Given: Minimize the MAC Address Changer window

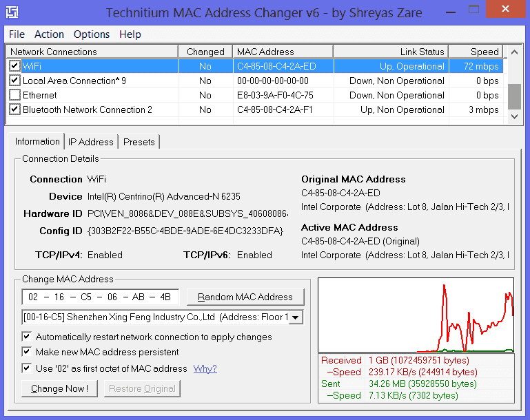Looking at the screenshot, I should (451, 11).
